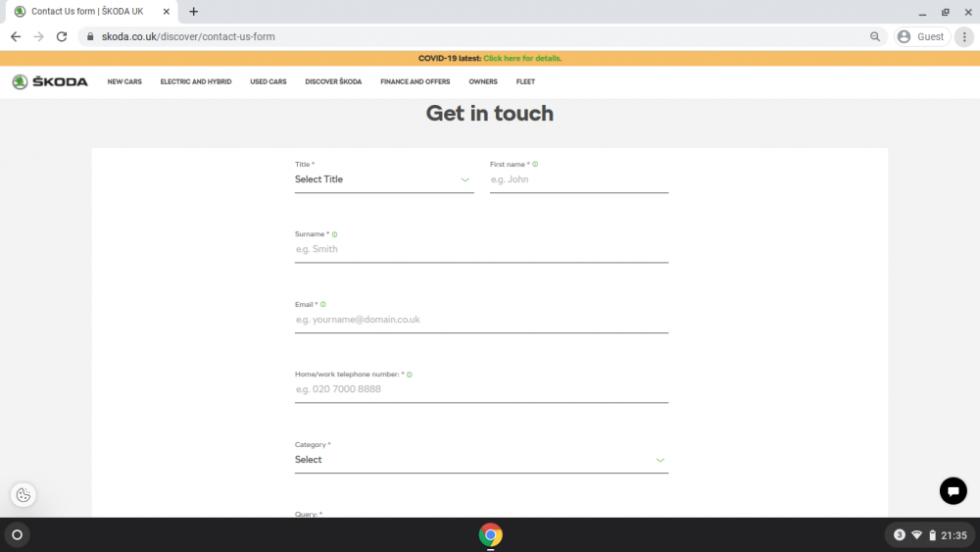Click the telephone number info icon

tap(410, 375)
